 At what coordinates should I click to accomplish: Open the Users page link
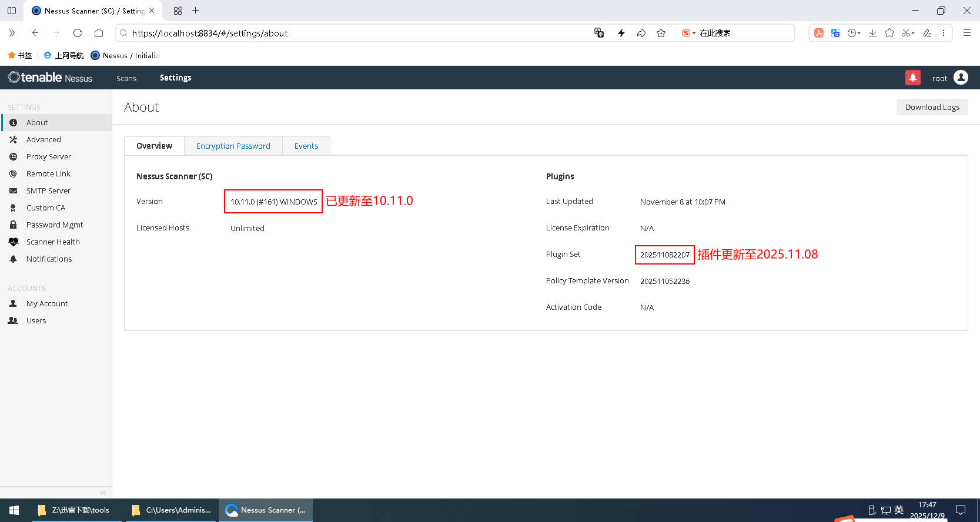tap(36, 320)
